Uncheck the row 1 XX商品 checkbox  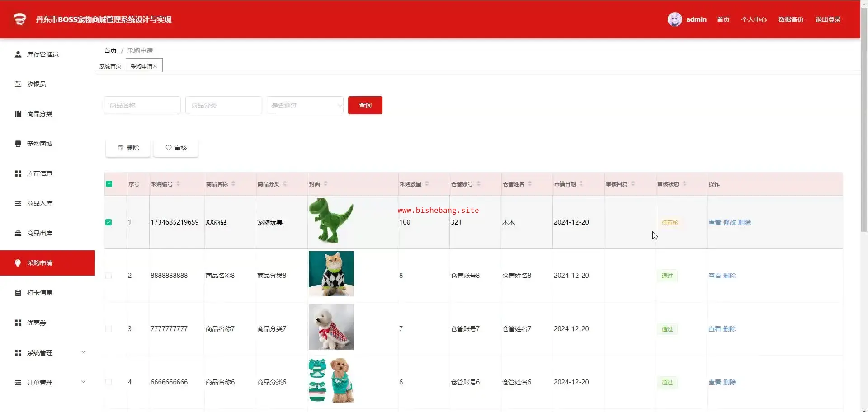point(108,222)
